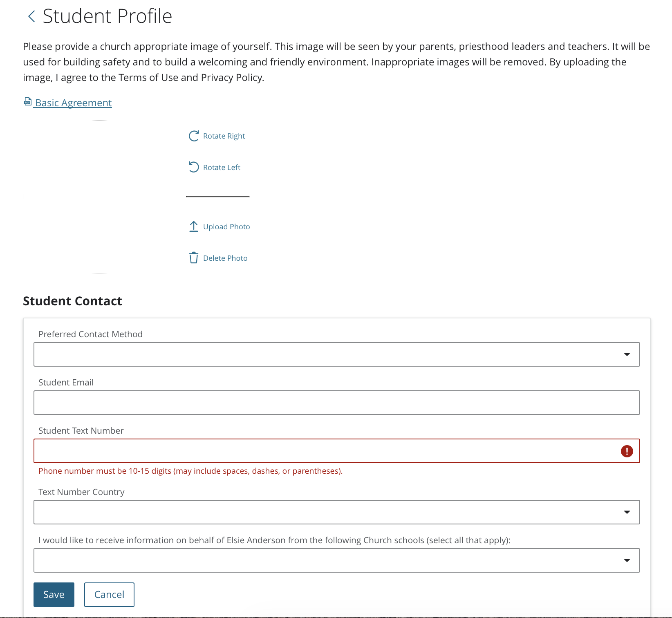Screen dimensions: 672x618
Task: Click the Rotate Left text label
Action: pos(222,168)
